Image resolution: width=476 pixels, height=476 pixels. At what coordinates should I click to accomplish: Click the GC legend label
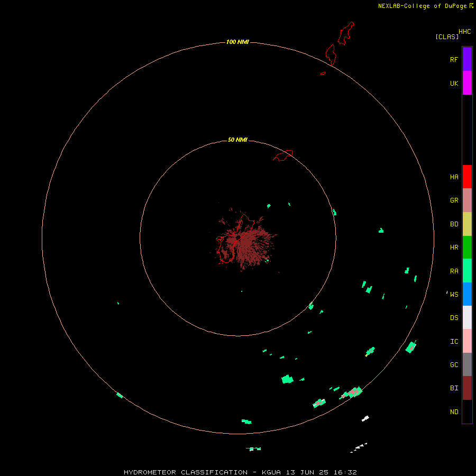click(454, 365)
